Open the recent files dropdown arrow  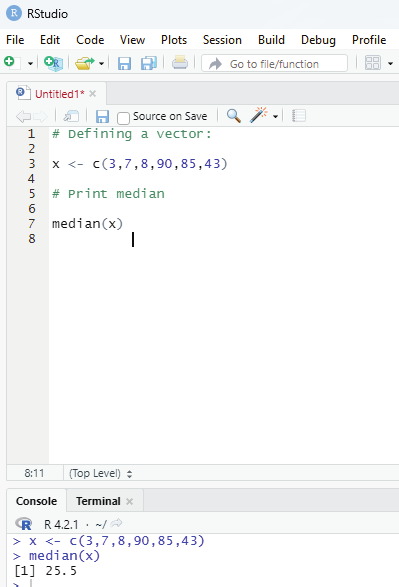point(101,64)
